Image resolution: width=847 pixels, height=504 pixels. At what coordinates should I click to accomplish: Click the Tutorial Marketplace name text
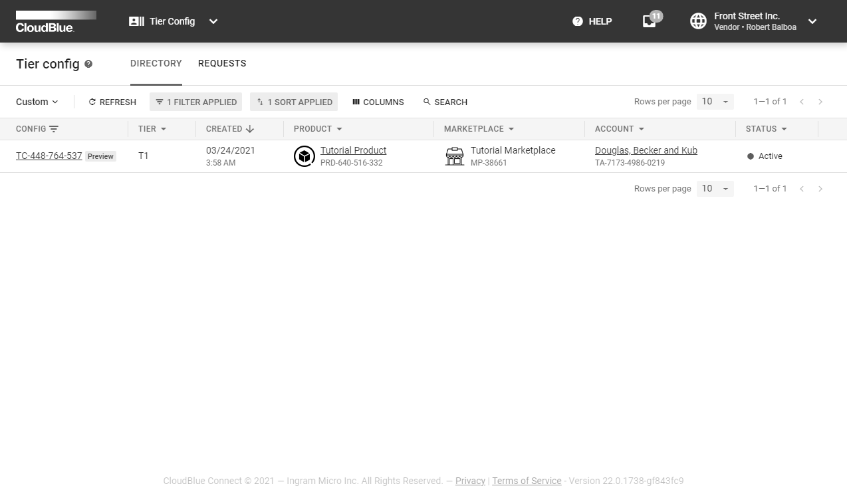coord(513,150)
